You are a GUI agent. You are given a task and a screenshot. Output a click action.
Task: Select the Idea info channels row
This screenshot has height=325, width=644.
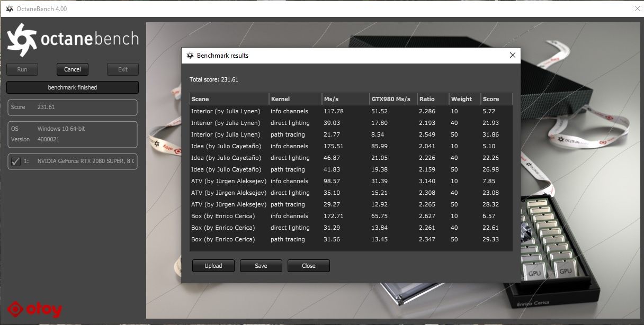pyautogui.click(x=351, y=146)
